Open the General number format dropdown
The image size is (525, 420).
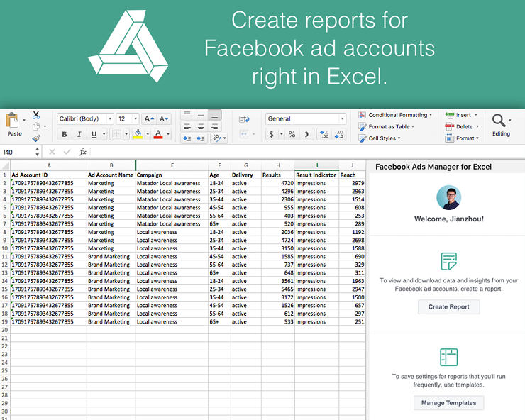coord(306,119)
